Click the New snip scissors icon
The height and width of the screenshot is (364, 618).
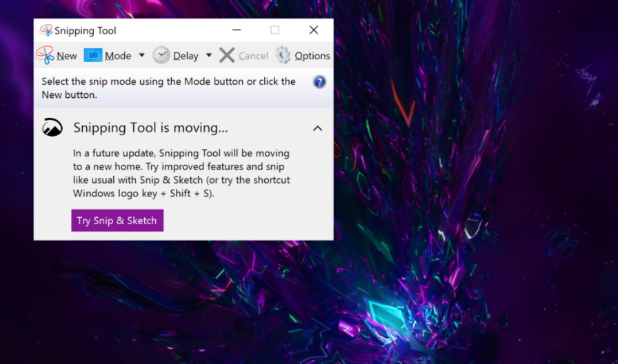[45, 56]
